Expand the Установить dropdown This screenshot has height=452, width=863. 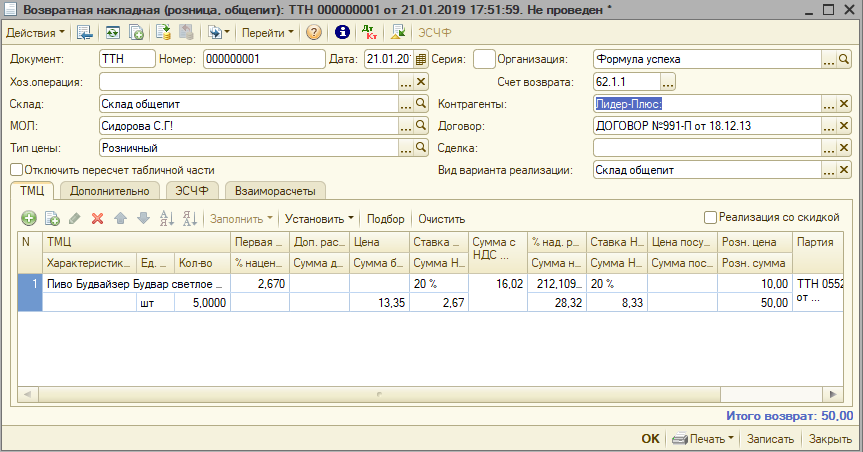(x=319, y=218)
